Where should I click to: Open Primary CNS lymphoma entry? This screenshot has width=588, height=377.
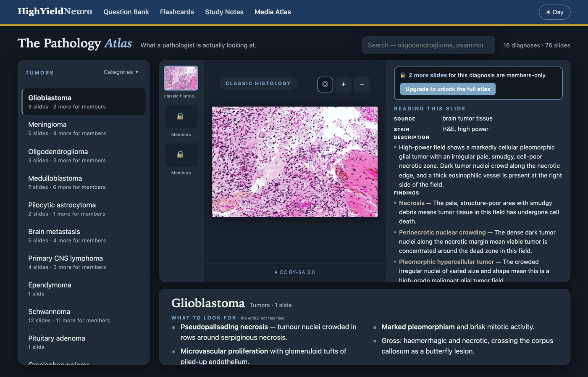tap(84, 262)
